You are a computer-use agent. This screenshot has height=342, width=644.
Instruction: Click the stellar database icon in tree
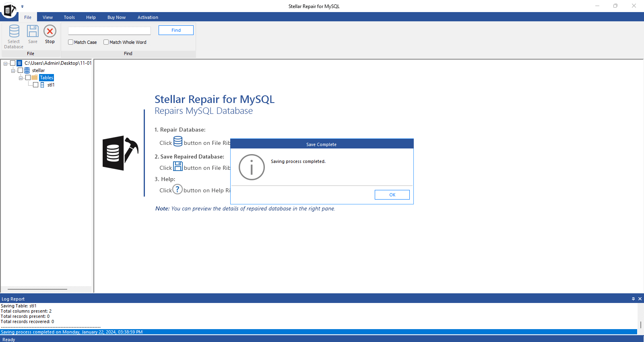pyautogui.click(x=27, y=70)
